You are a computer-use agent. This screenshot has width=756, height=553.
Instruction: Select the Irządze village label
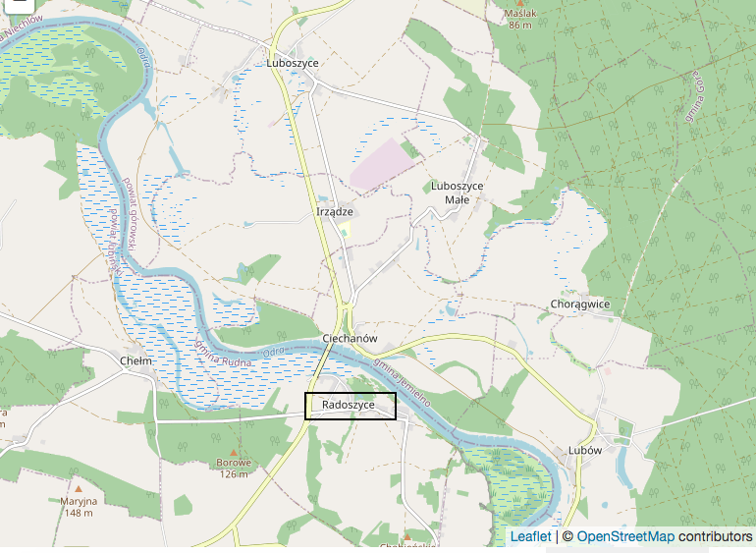(x=335, y=212)
